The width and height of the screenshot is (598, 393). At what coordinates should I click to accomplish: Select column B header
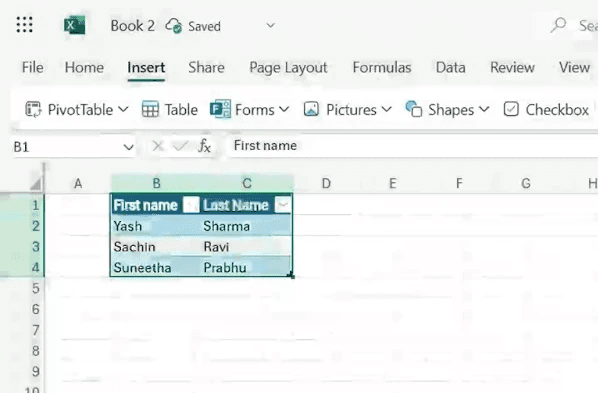156,184
